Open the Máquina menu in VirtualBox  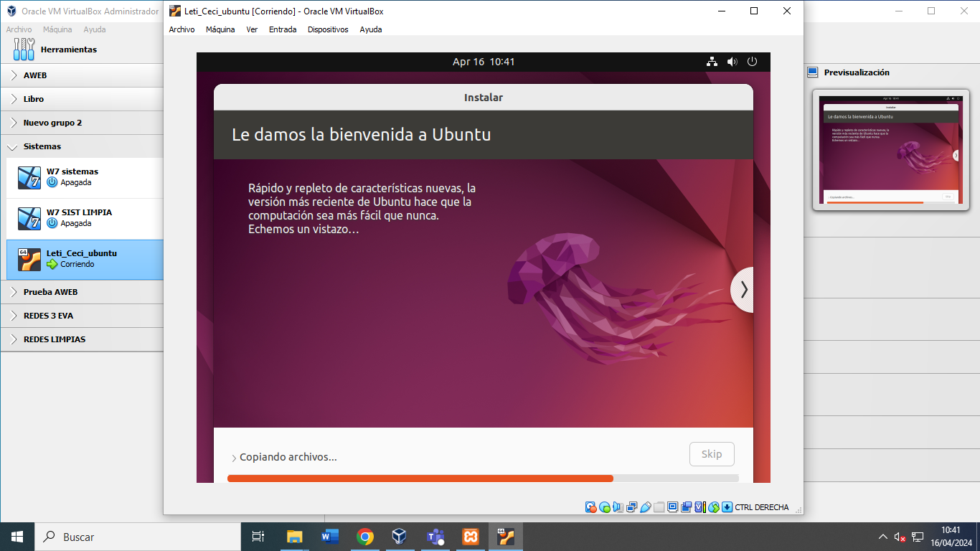[x=220, y=29]
